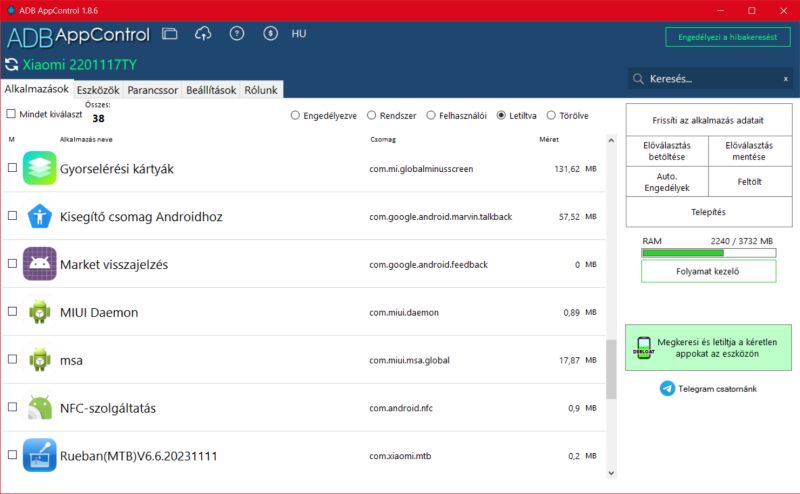
Task: Click Auto. Engedélyek button
Action: (x=667, y=182)
